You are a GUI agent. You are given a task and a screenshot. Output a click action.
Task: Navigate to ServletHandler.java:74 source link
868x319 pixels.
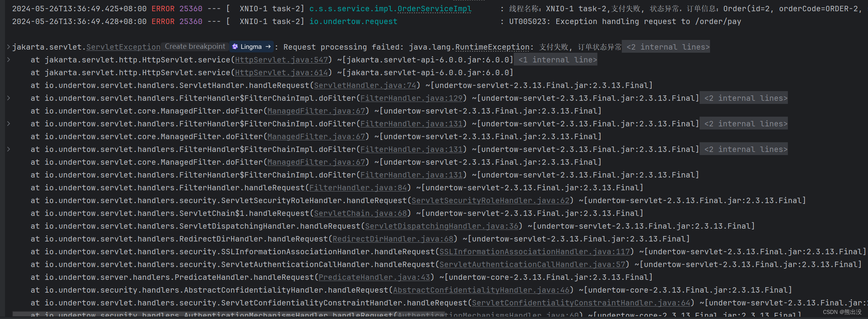click(365, 85)
